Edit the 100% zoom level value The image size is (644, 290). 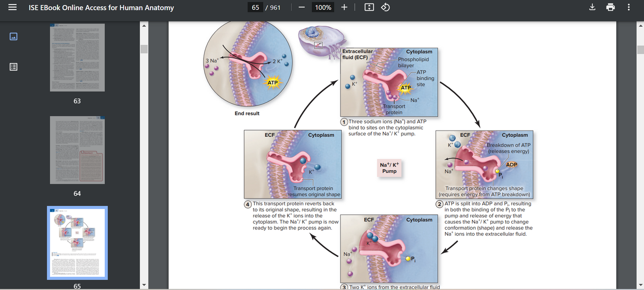(322, 7)
